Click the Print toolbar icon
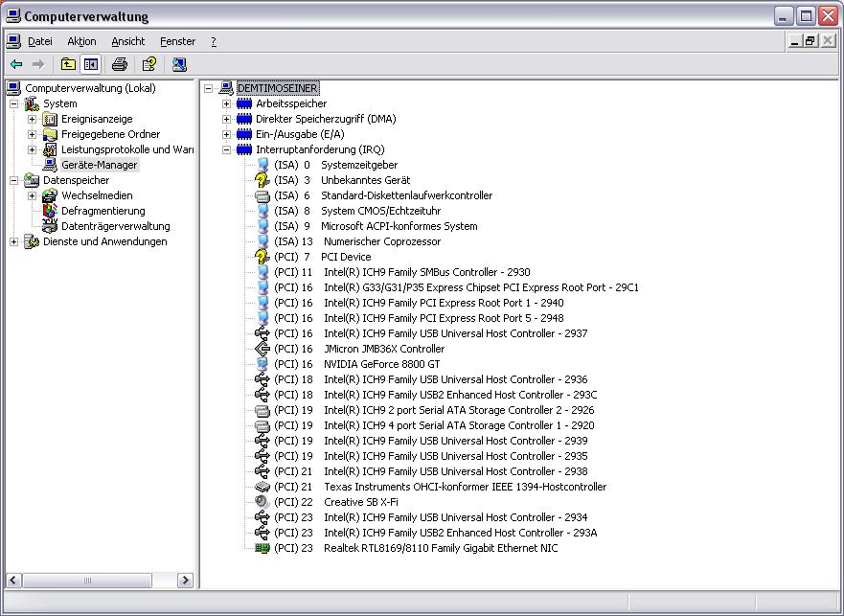Screen dimensions: 844x616 tap(120, 64)
